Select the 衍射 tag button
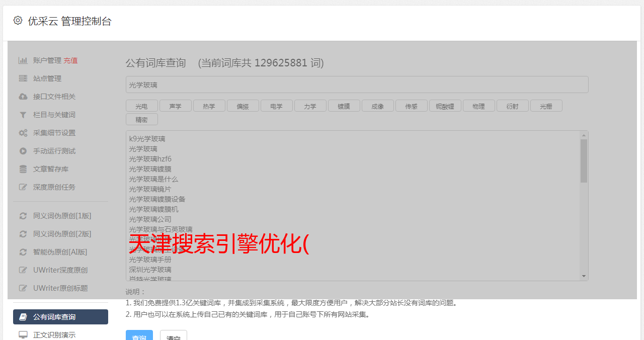 pyautogui.click(x=513, y=106)
